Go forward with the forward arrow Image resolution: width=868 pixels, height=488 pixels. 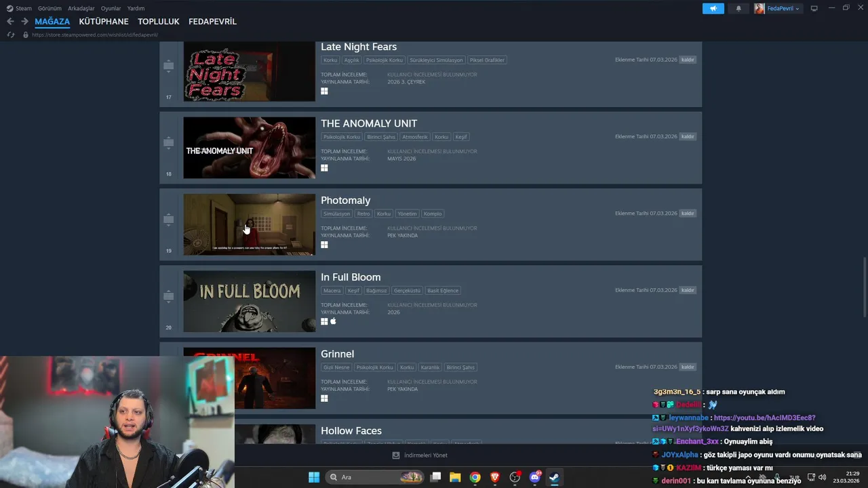point(24,22)
